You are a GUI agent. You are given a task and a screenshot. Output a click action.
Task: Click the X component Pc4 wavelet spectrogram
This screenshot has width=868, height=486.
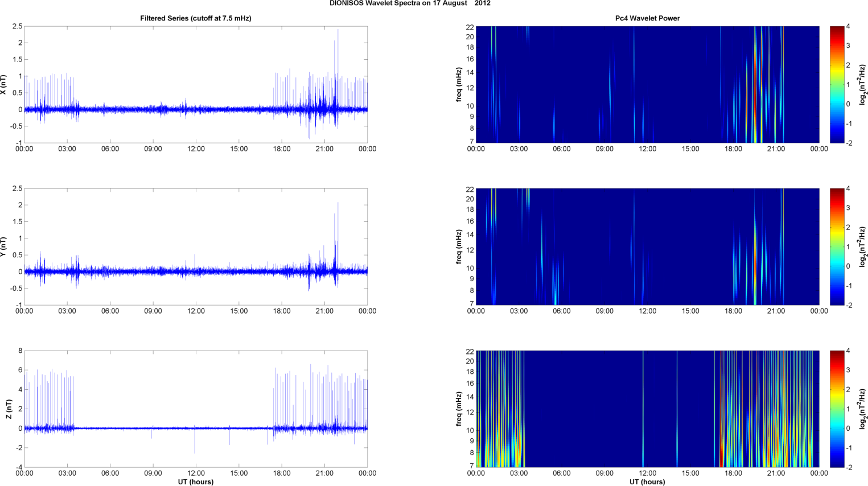647,84
